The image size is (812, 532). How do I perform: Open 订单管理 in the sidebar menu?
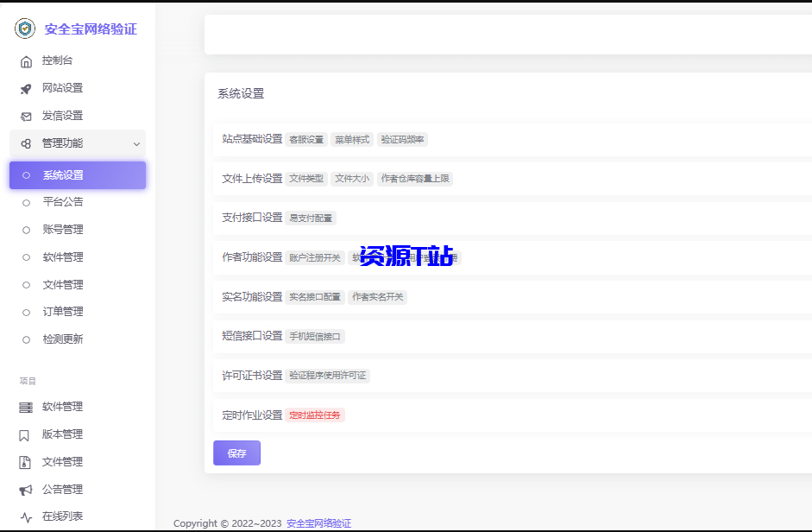click(x=60, y=312)
